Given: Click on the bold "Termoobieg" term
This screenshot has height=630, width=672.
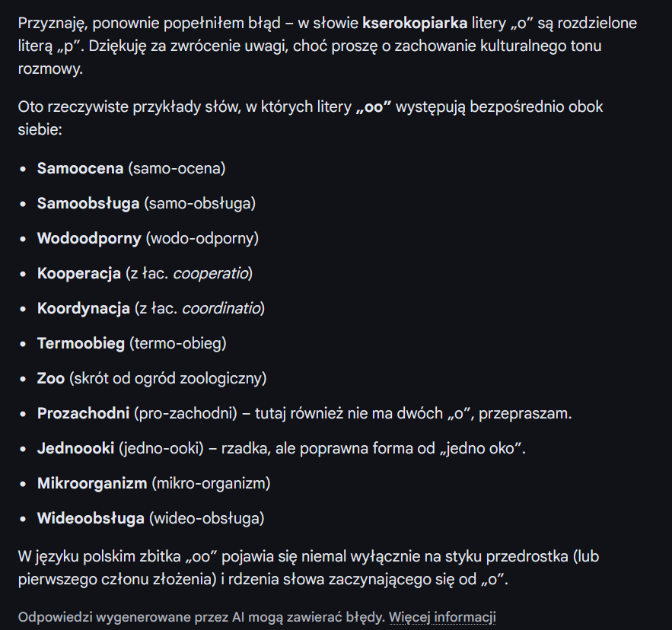Looking at the screenshot, I should [x=81, y=343].
